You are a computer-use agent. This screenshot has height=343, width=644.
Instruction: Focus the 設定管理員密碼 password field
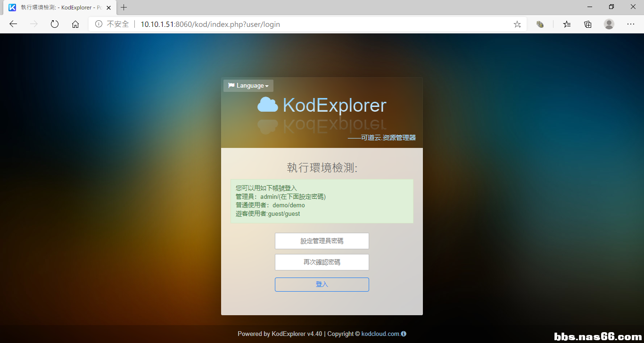(322, 241)
